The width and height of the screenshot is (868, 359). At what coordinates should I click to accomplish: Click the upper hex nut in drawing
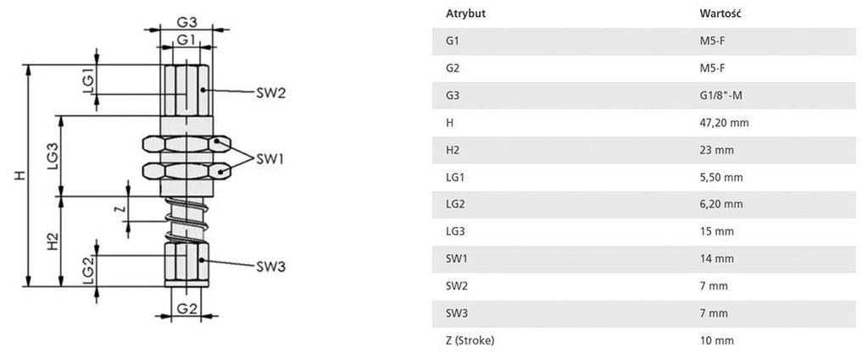186,144
